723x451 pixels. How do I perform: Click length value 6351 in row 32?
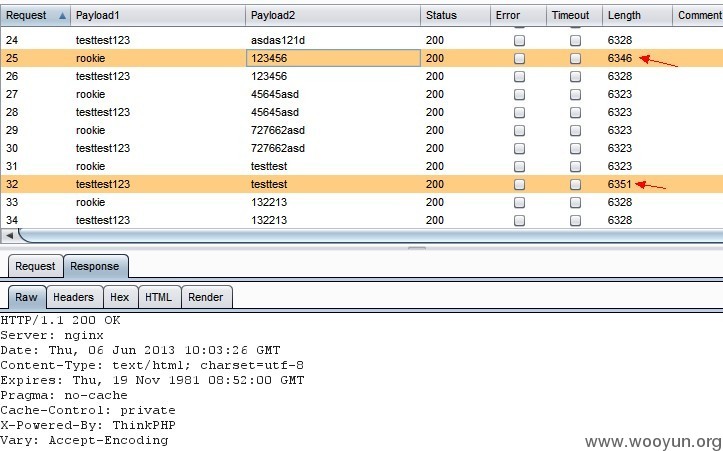coord(620,184)
